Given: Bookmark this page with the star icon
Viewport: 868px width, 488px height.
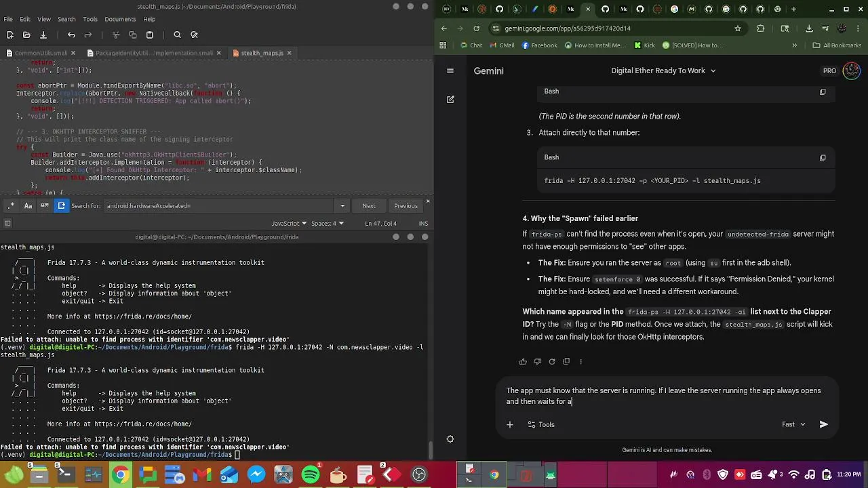Looking at the screenshot, I should click(x=738, y=28).
